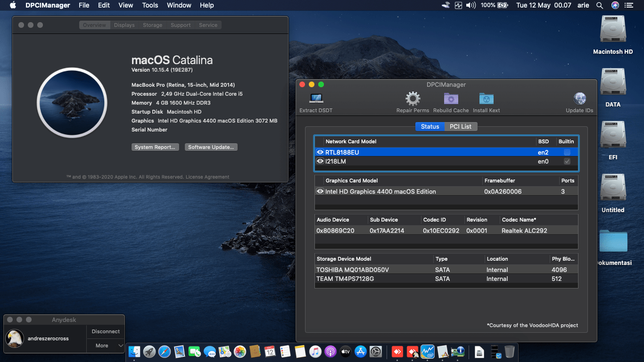644x362 pixels.
Task: Toggle Builtin checkbox for I218LM
Action: coord(567,161)
